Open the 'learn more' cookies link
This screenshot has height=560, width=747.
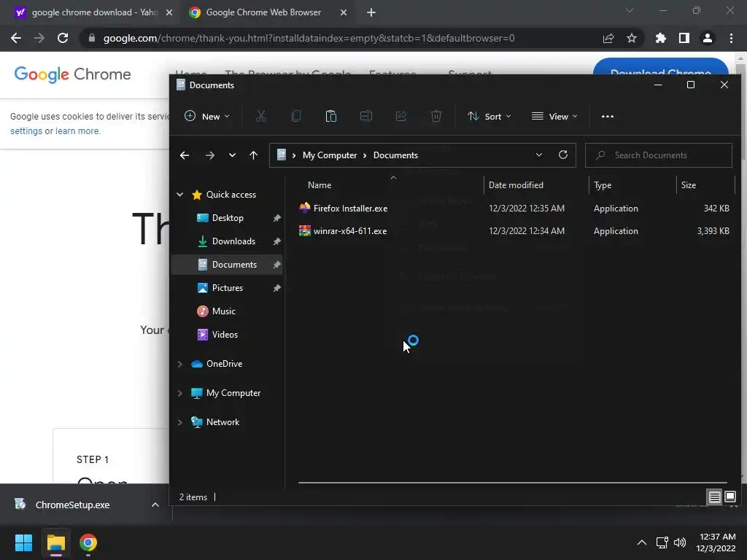[x=77, y=131]
